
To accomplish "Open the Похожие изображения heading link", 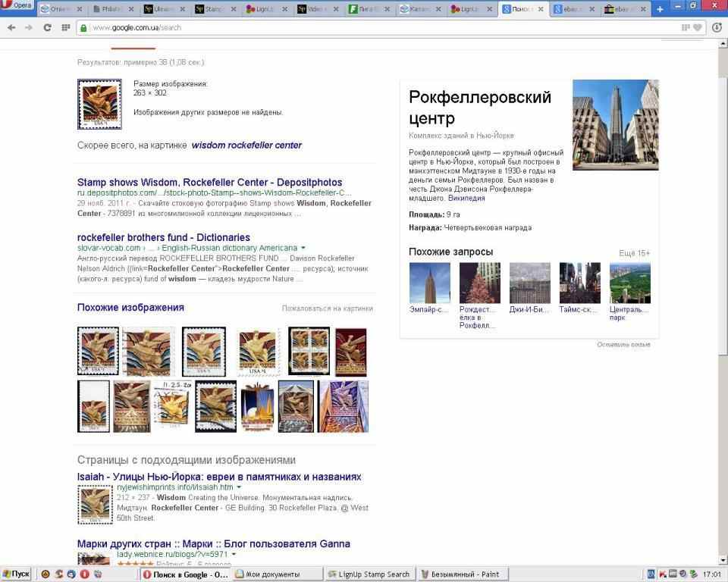I will click(130, 307).
